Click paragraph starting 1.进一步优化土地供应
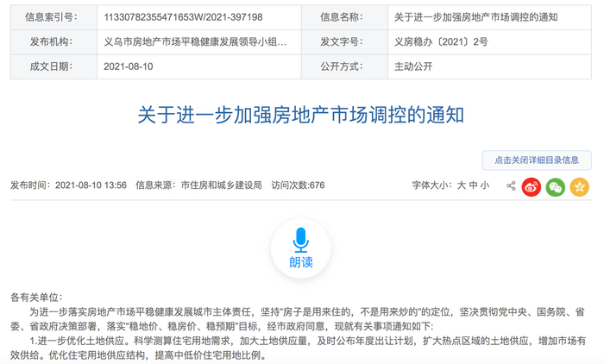604x364 pixels. [298, 348]
